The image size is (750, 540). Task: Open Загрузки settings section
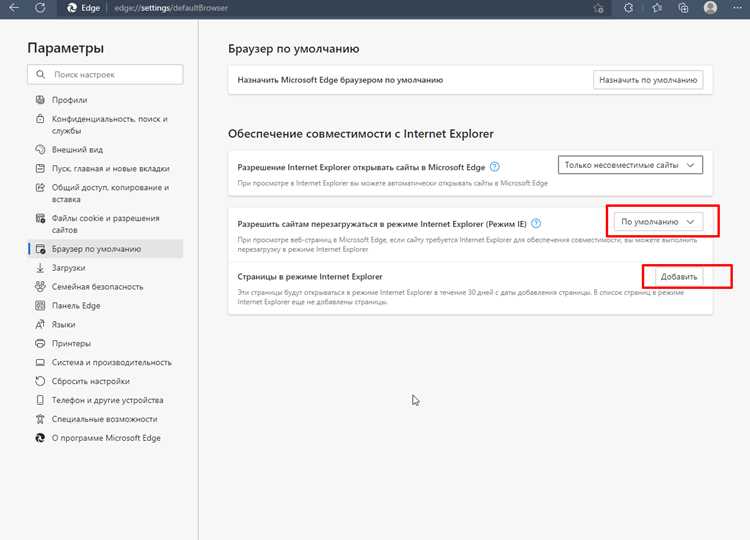click(105, 268)
